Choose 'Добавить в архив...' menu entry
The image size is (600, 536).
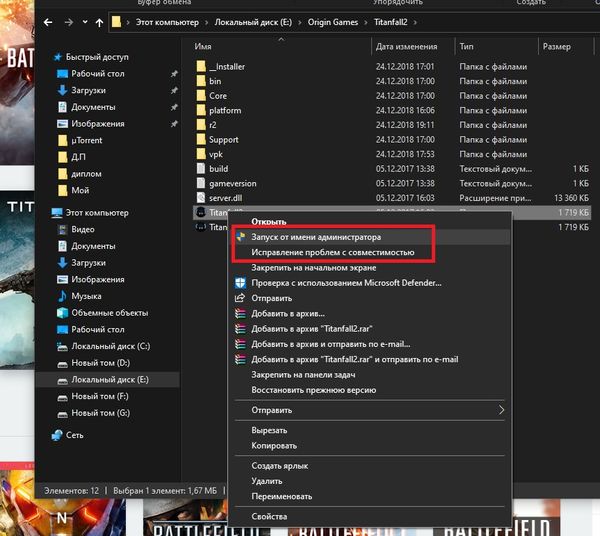point(288,314)
